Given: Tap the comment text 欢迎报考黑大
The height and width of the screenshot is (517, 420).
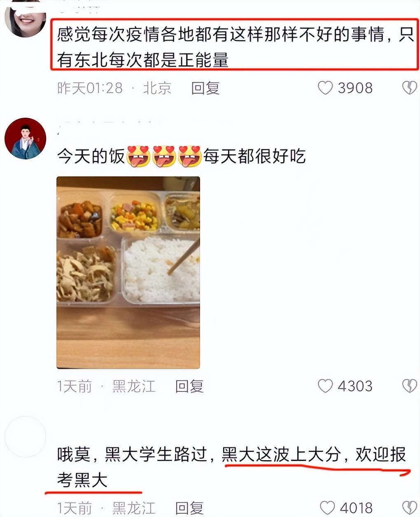Looking at the screenshot, I should tap(231, 467).
